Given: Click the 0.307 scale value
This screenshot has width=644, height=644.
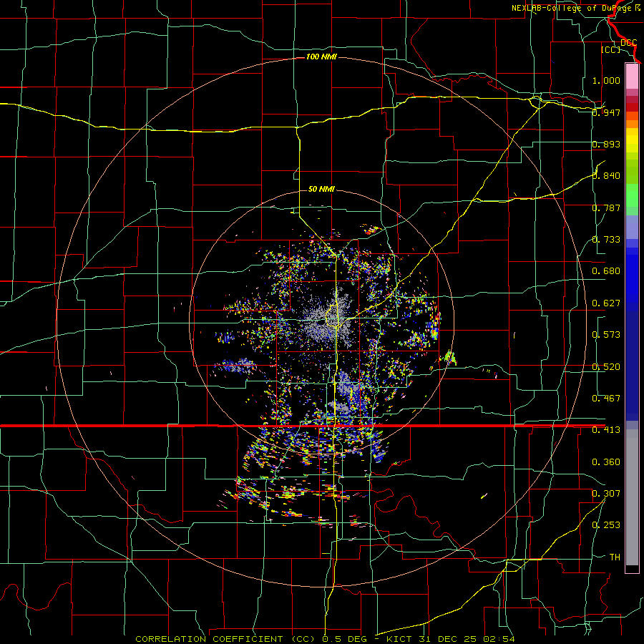Looking at the screenshot, I should [606, 494].
